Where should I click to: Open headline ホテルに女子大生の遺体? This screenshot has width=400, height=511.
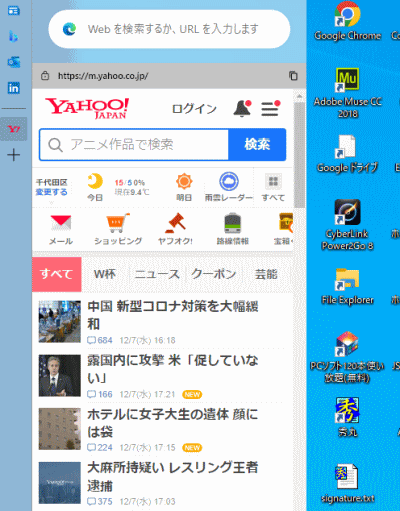(x=173, y=423)
